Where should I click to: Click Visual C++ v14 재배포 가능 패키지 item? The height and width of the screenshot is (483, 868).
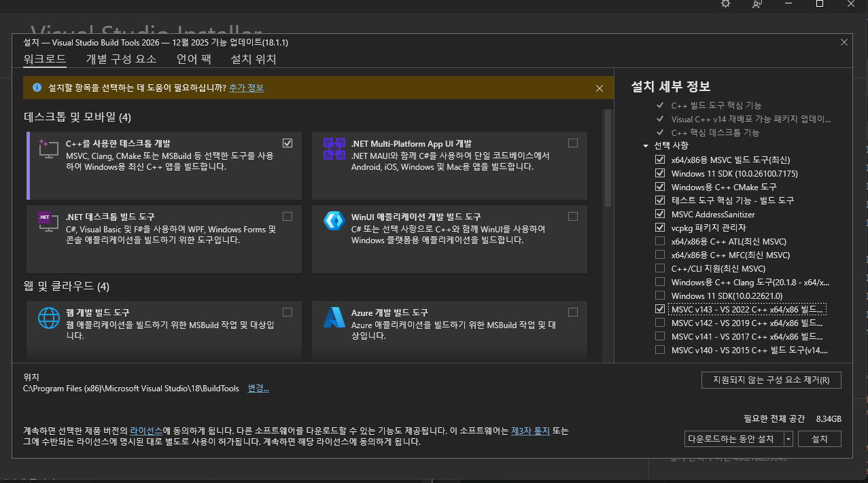751,119
